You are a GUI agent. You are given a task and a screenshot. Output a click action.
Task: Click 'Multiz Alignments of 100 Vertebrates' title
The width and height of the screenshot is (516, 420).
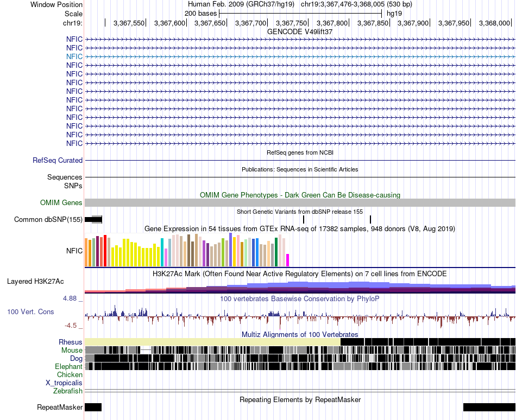pyautogui.click(x=300, y=335)
